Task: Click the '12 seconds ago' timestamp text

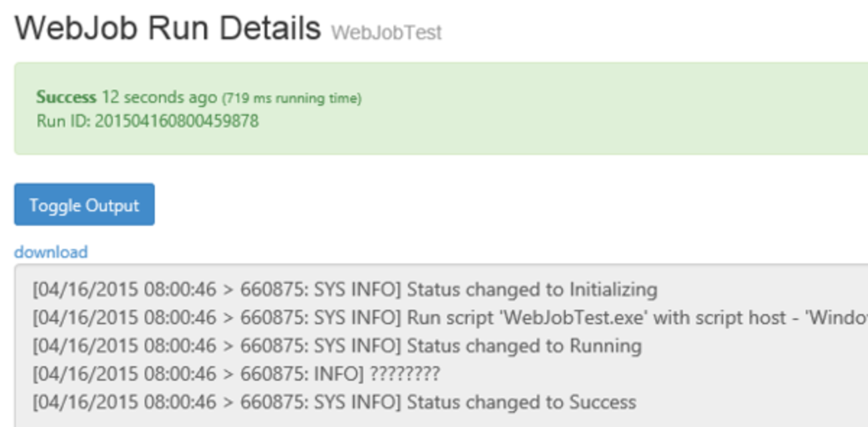Action: [x=159, y=98]
